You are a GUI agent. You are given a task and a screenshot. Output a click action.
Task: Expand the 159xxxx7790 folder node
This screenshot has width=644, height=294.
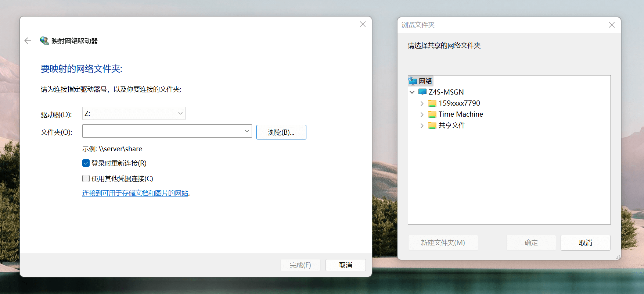click(422, 103)
